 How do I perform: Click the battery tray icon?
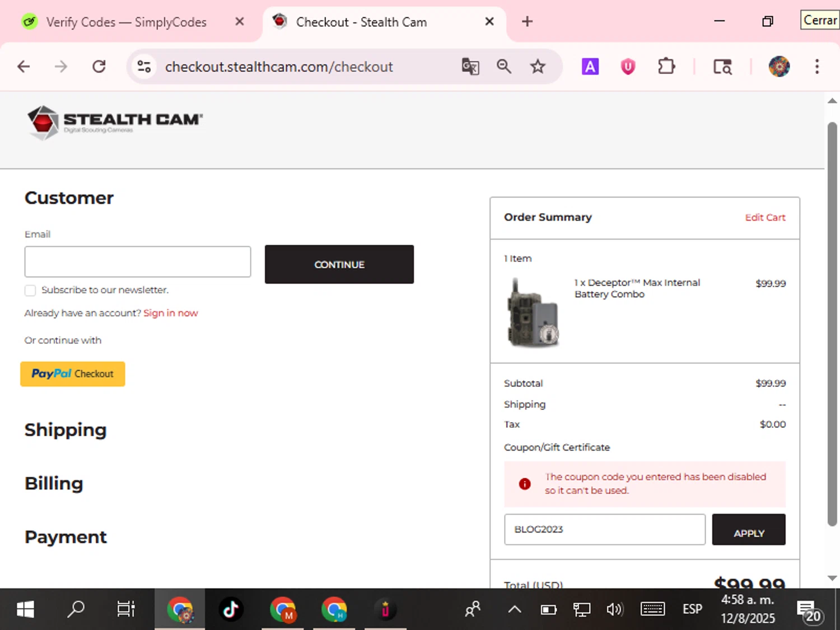tap(549, 609)
